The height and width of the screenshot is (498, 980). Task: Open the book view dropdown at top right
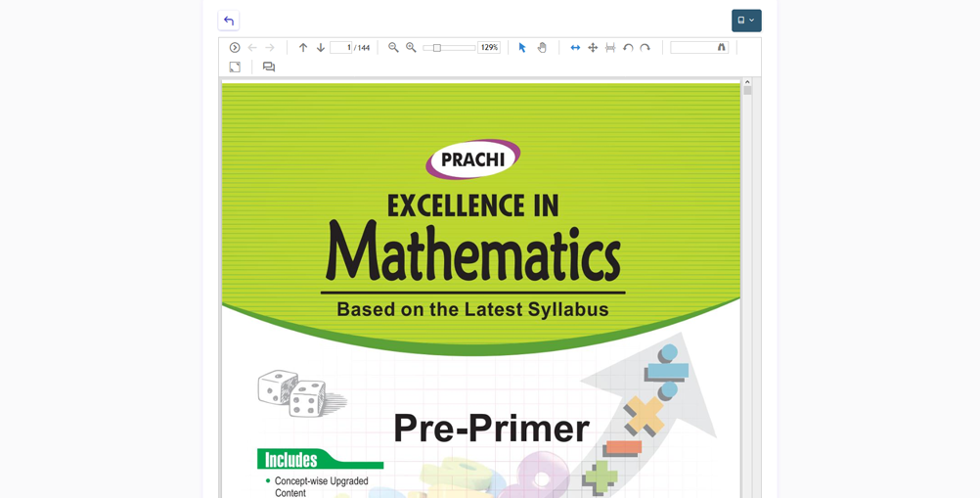[x=746, y=21]
